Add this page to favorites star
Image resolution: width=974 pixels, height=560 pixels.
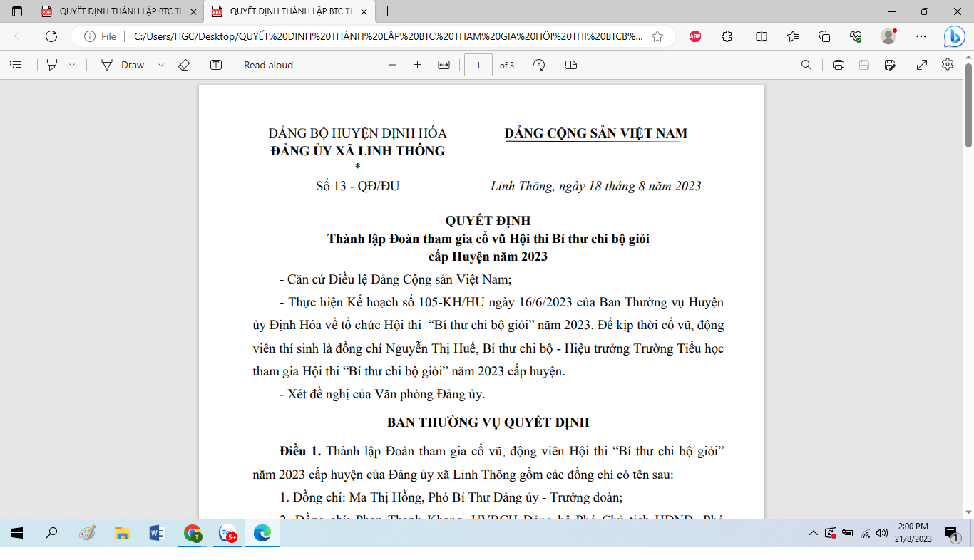(657, 36)
